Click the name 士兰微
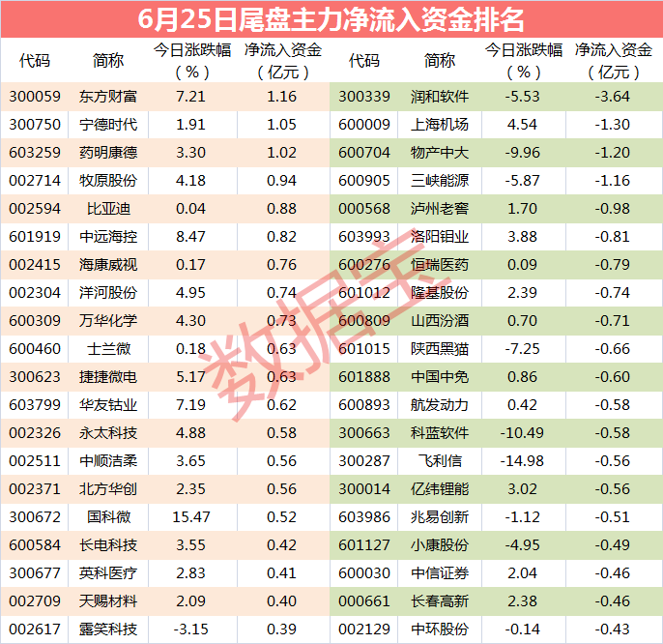 [x=108, y=349]
